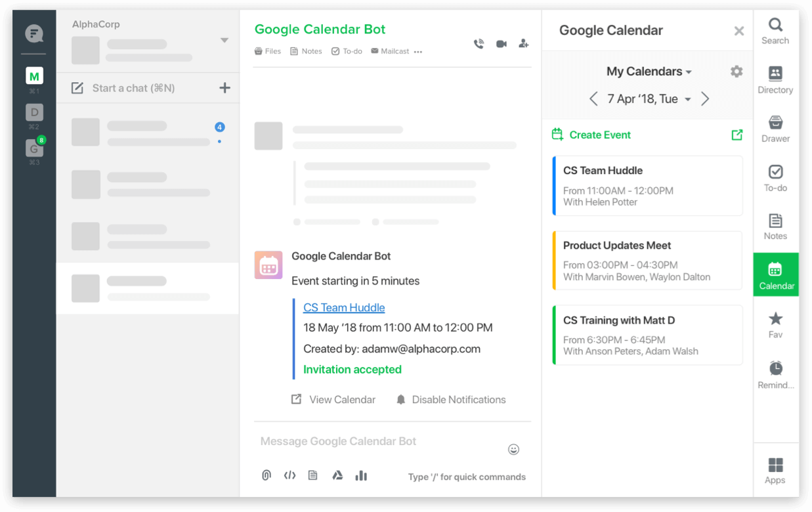
Task: Open the Product Updates Meet event card
Action: point(648,261)
